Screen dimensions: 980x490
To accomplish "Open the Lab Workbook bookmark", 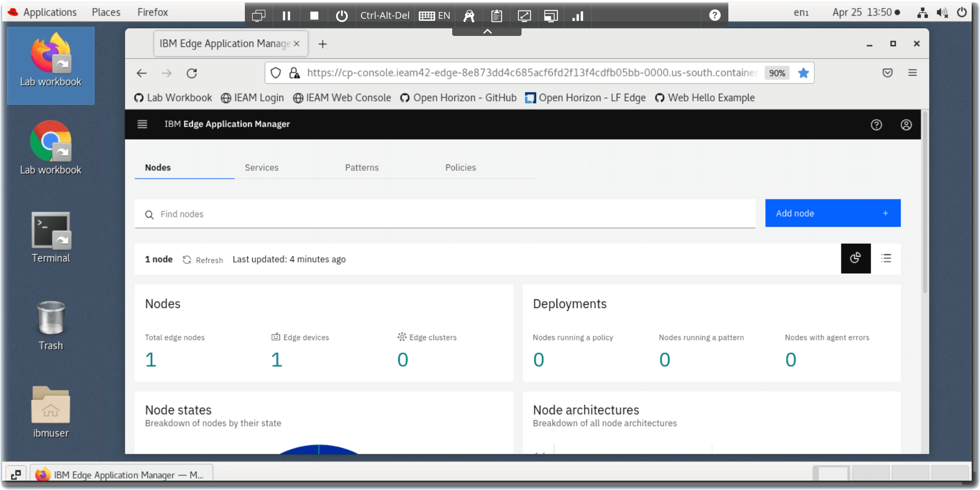I will coord(173,98).
